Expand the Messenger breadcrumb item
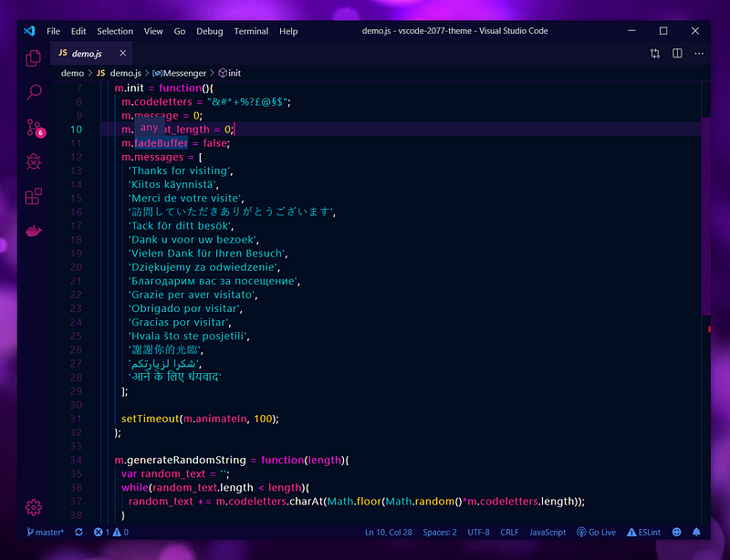The height and width of the screenshot is (560, 730). pos(179,73)
